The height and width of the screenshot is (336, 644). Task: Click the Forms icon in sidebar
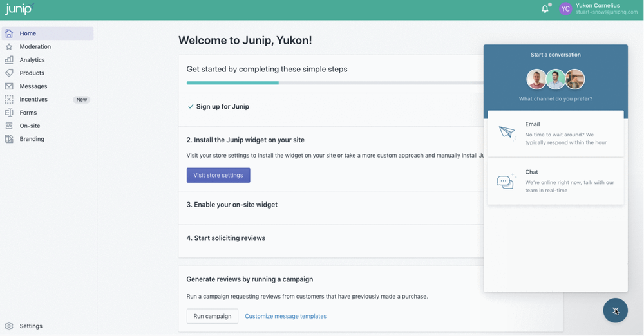(x=9, y=112)
